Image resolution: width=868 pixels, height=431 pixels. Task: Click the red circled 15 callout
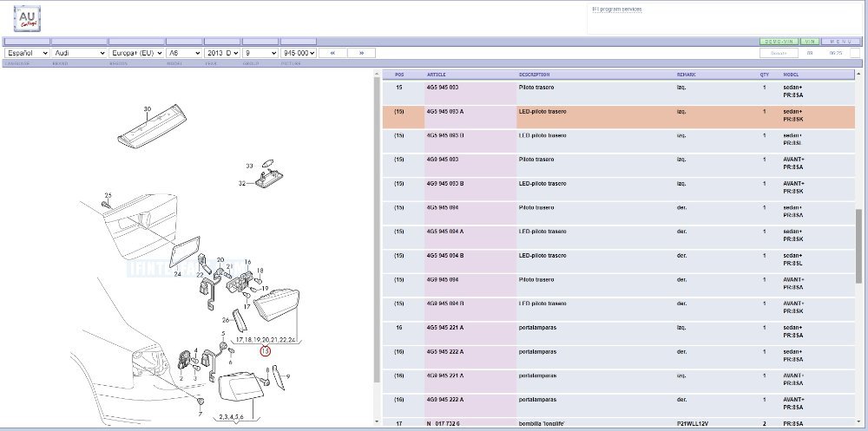[x=266, y=350]
